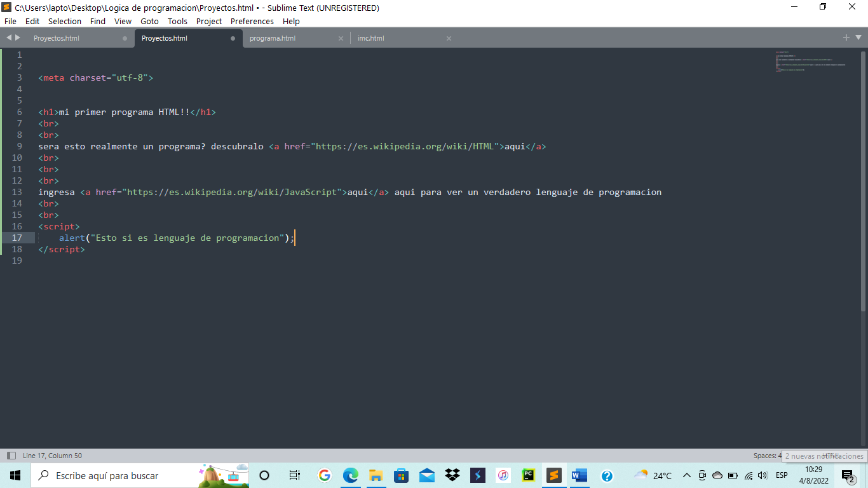This screenshot has width=868, height=488.
Task: Open the tab list dropdown arrow
Action: pyautogui.click(x=858, y=38)
